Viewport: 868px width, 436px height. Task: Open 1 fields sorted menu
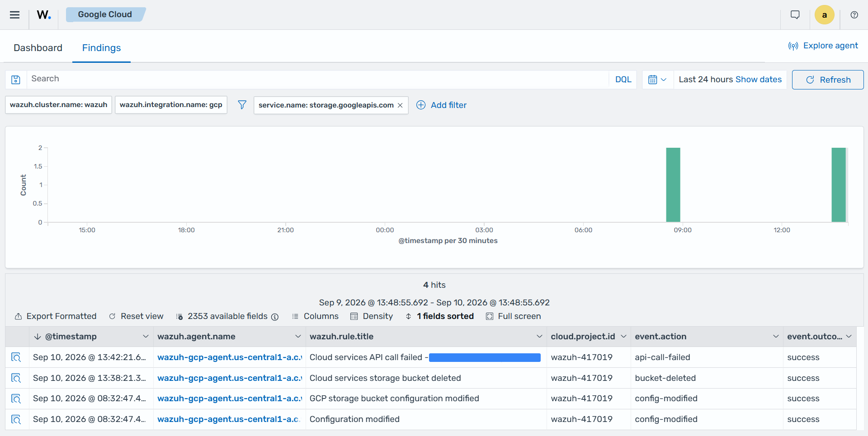[x=439, y=316]
